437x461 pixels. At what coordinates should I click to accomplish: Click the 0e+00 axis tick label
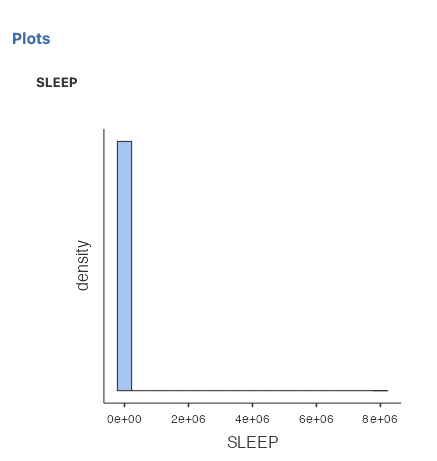click(124, 419)
